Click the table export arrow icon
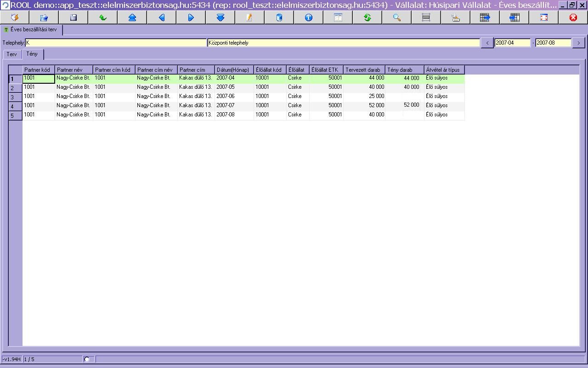The width and height of the screenshot is (588, 368). tap(485, 17)
